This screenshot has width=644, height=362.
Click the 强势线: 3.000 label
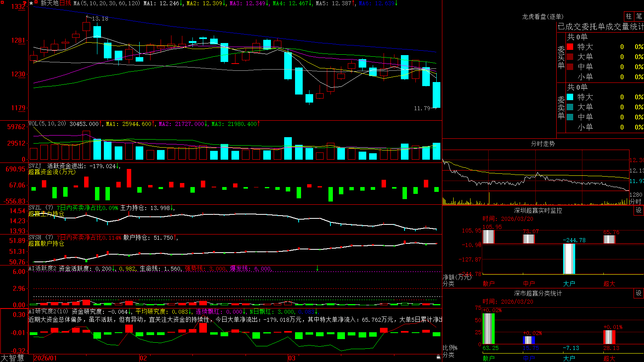205,269
